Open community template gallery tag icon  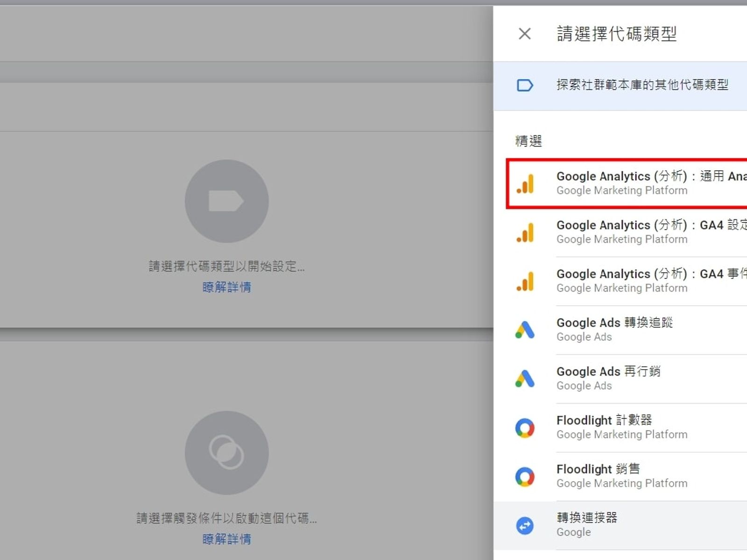point(525,85)
